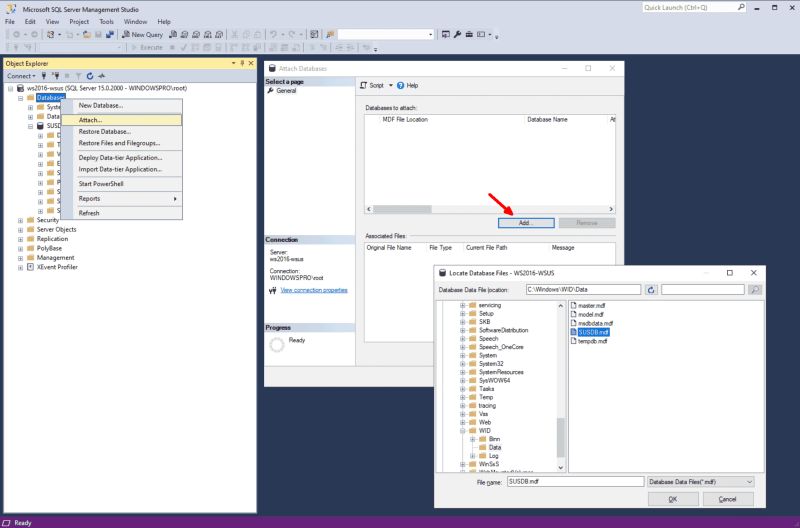Click New Query in the toolbar
Screen dimensions: 800x528
tap(142, 35)
